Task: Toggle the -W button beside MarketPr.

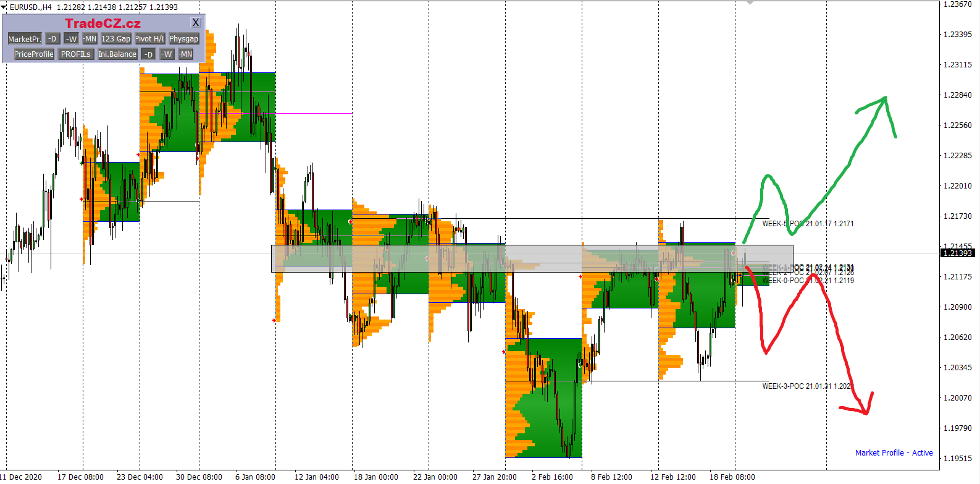Action: point(72,39)
